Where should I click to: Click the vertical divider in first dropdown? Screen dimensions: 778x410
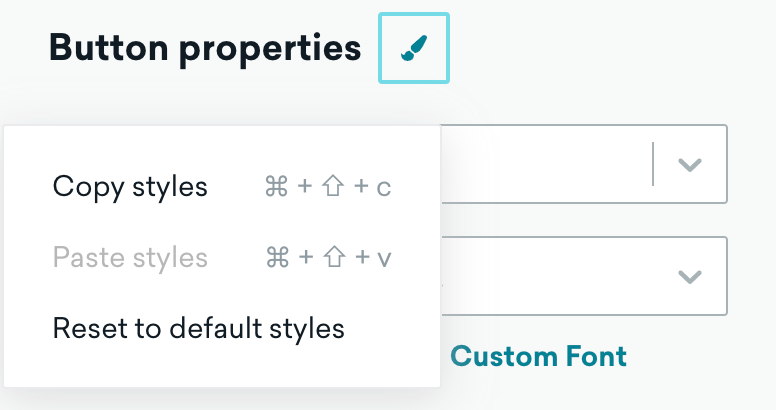pyautogui.click(x=653, y=164)
